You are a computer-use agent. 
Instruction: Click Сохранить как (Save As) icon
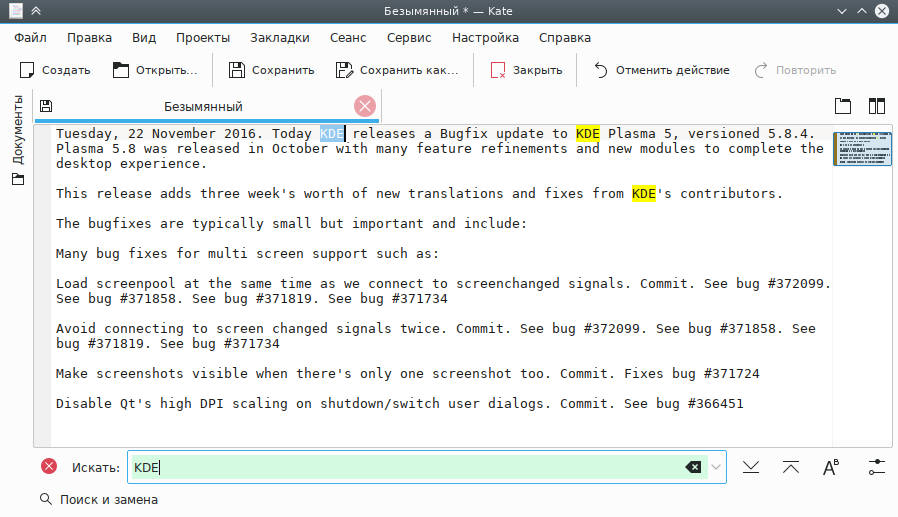tap(344, 70)
